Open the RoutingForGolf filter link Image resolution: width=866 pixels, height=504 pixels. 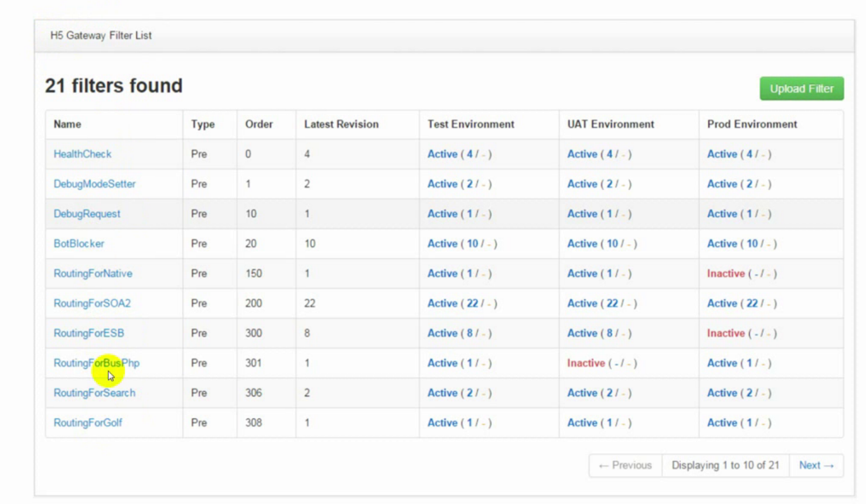pos(87,423)
